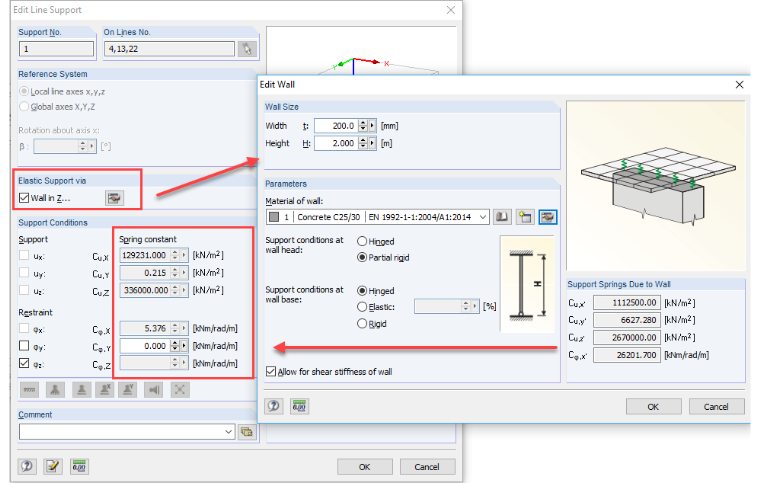This screenshot has width=760, height=483.
Task: Click the Height H value field
Action: point(336,143)
